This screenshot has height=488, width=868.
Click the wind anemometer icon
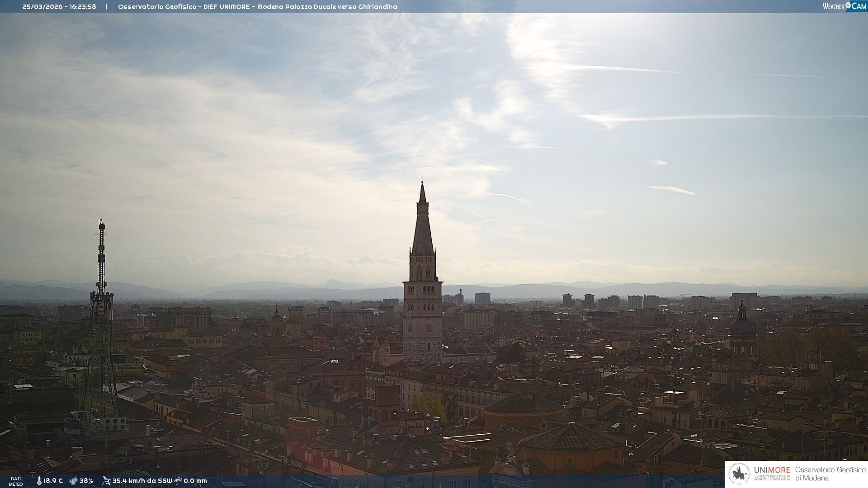(x=106, y=481)
